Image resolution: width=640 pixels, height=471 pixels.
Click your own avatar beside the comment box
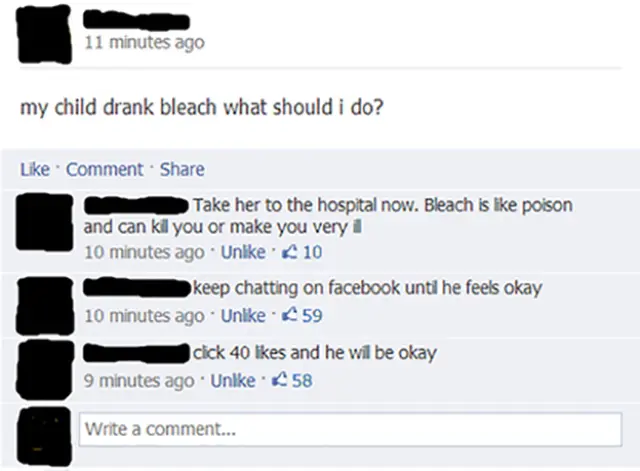[44, 436]
